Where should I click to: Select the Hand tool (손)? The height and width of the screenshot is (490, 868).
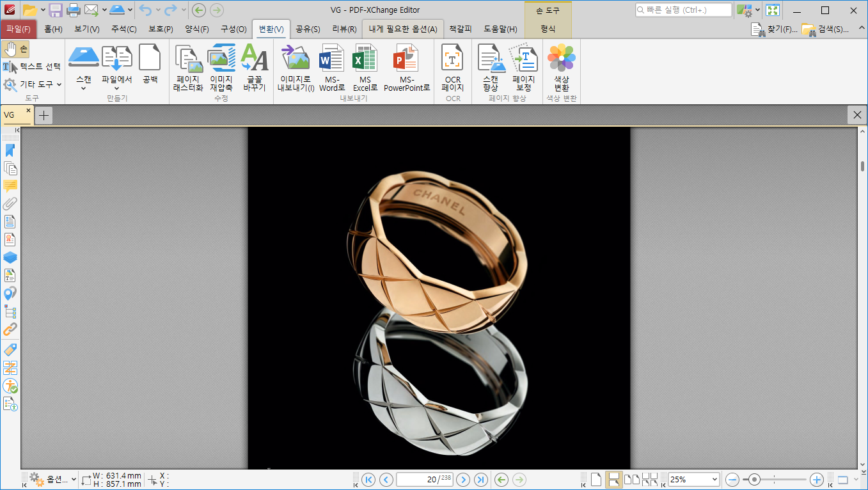tap(15, 49)
